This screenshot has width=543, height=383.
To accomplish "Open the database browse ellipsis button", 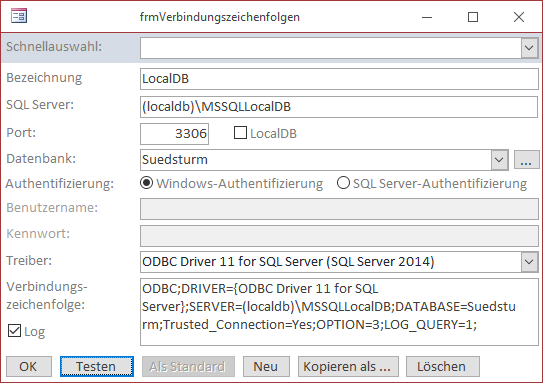I will [x=526, y=160].
